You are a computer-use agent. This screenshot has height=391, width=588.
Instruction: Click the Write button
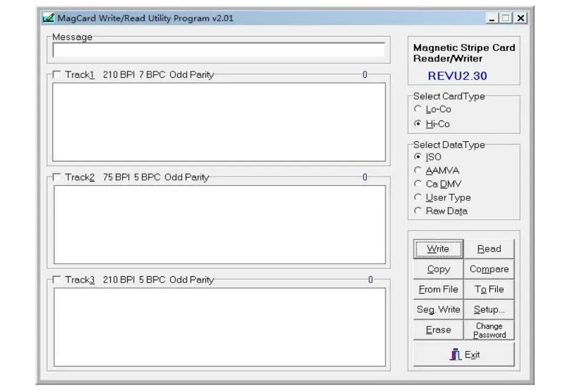(x=439, y=249)
